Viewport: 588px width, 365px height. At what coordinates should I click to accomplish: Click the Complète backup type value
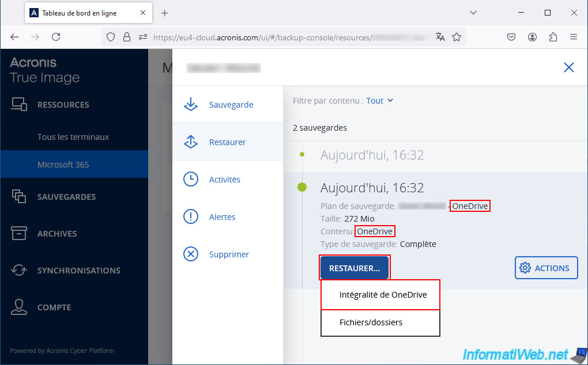[x=418, y=244]
